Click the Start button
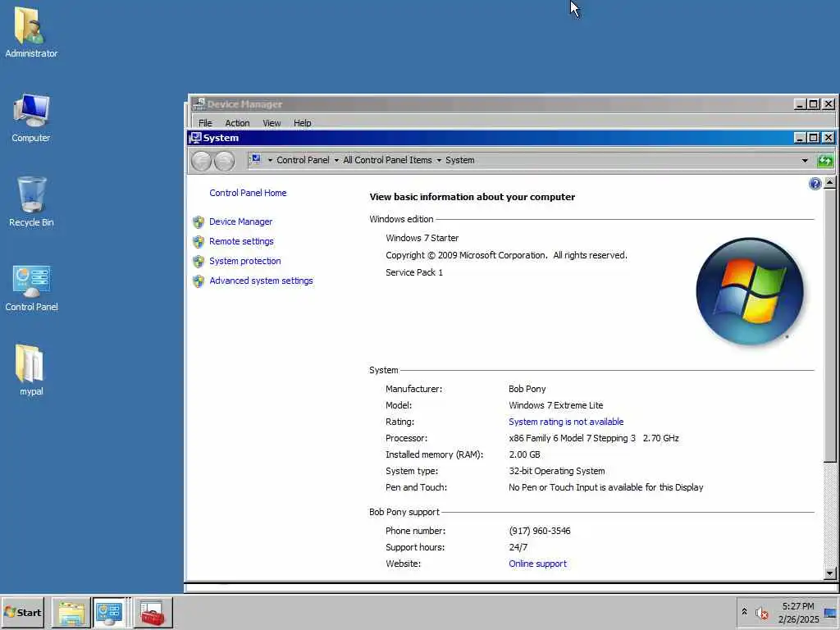 (22, 612)
